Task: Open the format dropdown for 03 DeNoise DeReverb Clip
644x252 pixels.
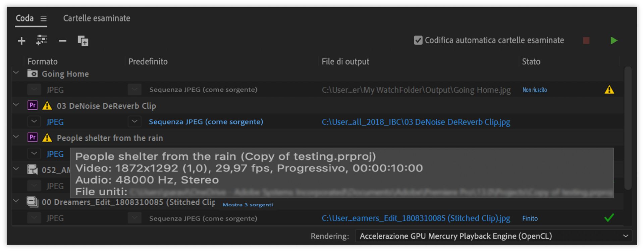Action: pyautogui.click(x=34, y=121)
